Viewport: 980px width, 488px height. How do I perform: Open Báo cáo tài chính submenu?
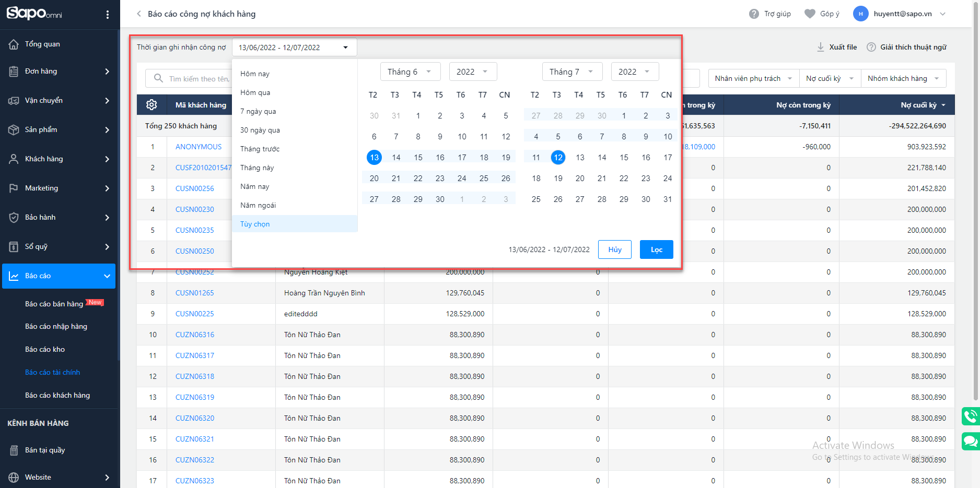coord(53,373)
